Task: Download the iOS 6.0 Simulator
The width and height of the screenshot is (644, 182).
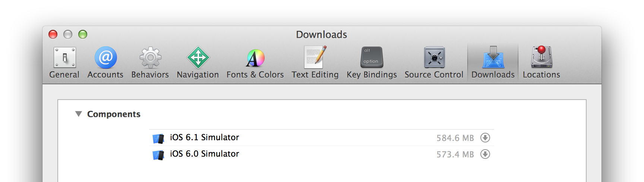Action: [x=485, y=154]
